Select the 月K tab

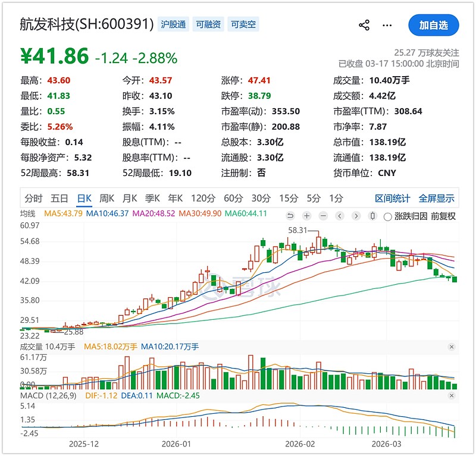(x=130, y=199)
